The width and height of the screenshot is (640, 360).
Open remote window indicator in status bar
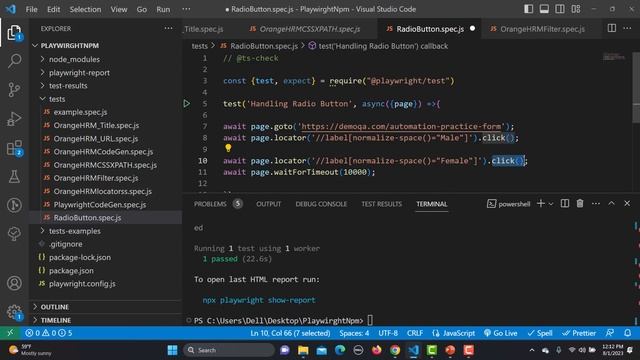pyautogui.click(x=10, y=333)
